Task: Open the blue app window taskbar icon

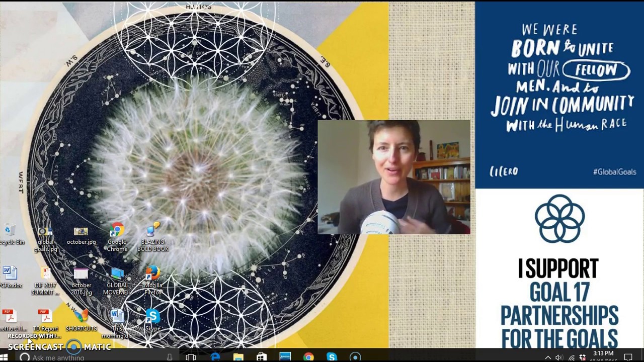Action: 285,357
